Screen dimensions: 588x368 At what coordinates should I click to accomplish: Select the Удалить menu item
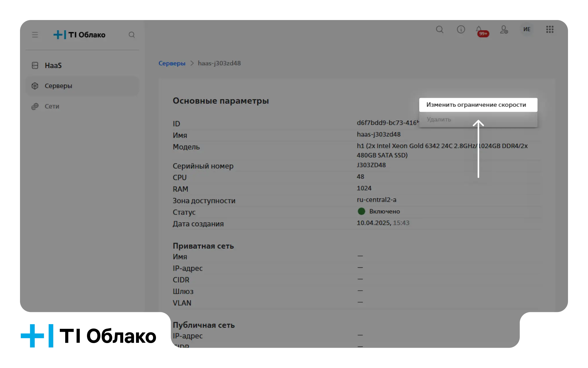point(478,120)
